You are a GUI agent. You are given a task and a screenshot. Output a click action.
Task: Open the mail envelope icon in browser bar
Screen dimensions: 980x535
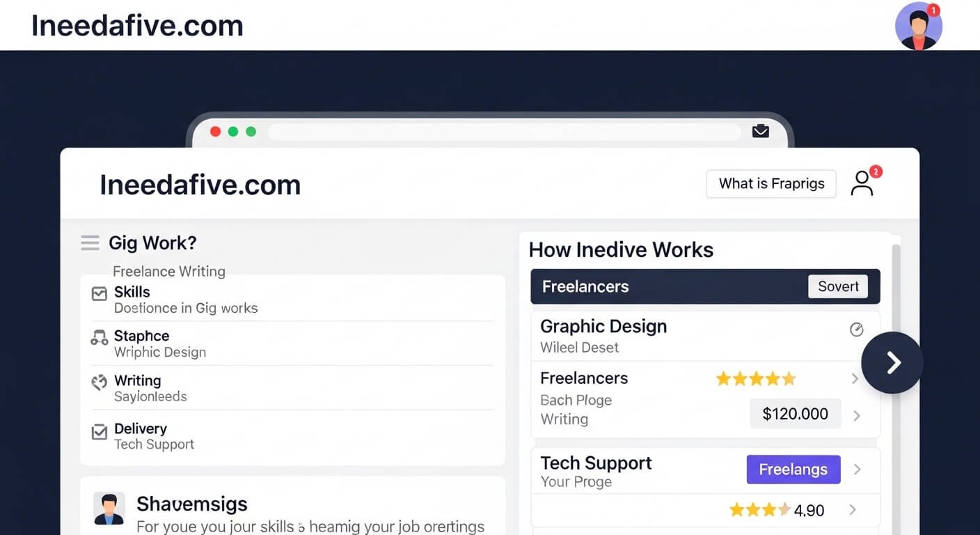(760, 131)
